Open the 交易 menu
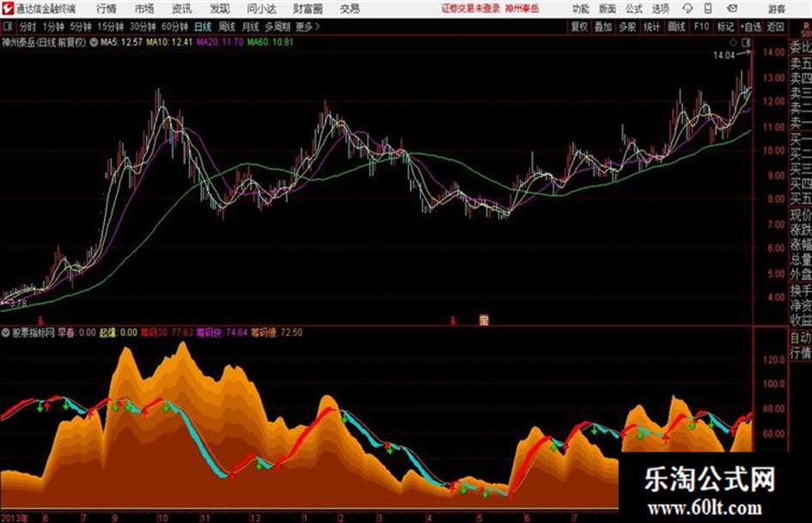This screenshot has width=812, height=523. (x=350, y=9)
